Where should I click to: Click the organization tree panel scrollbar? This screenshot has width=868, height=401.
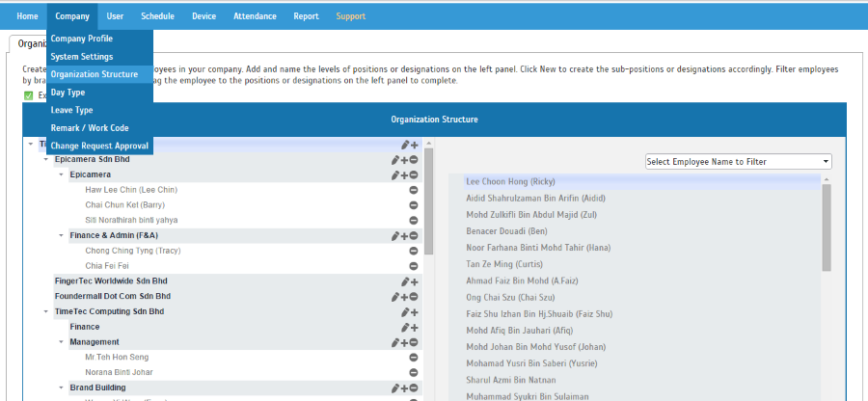pyautogui.click(x=428, y=200)
